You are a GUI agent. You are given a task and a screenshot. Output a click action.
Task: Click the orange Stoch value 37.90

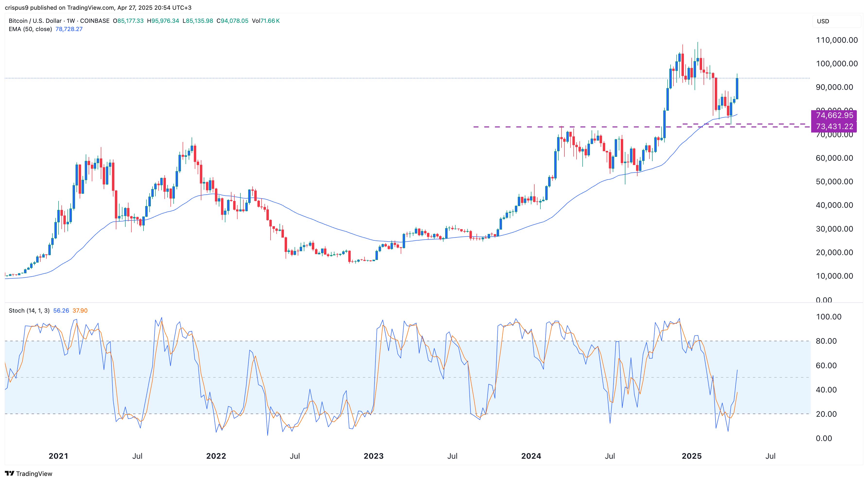[x=80, y=311]
